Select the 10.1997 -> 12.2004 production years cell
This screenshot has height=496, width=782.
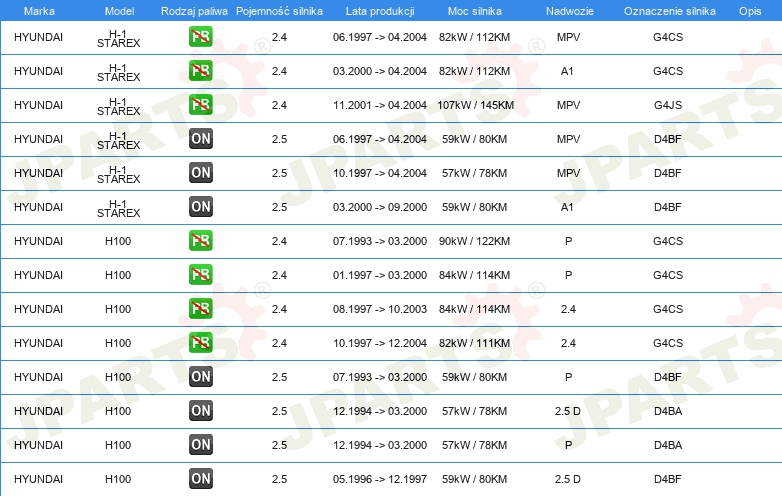(x=380, y=343)
